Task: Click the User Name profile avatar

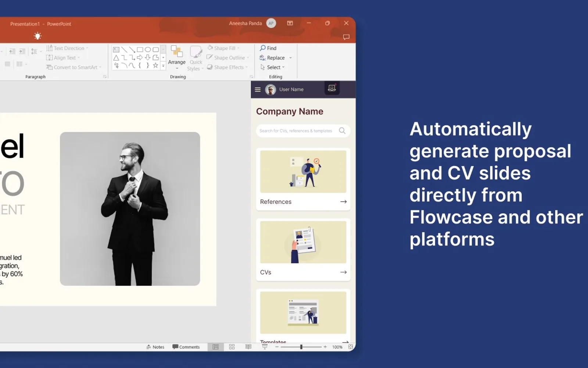Action: tap(270, 89)
